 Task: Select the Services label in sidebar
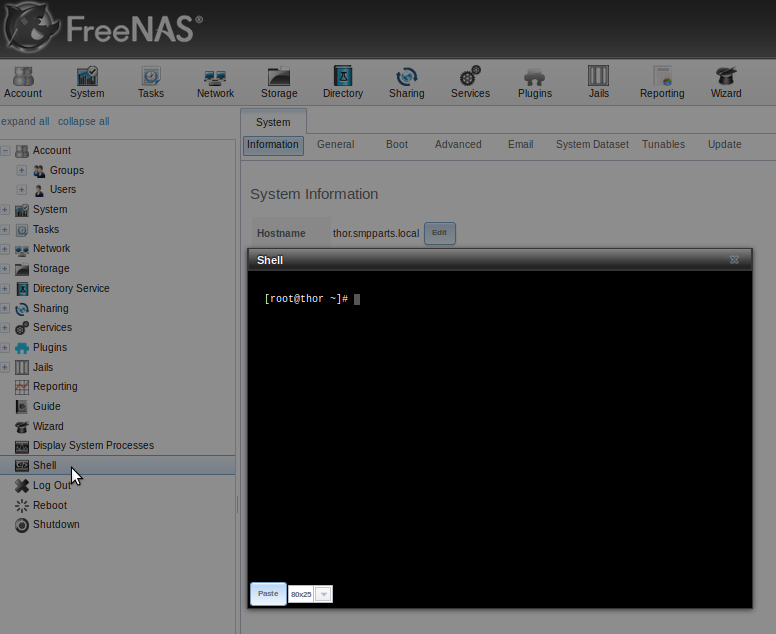pos(52,328)
